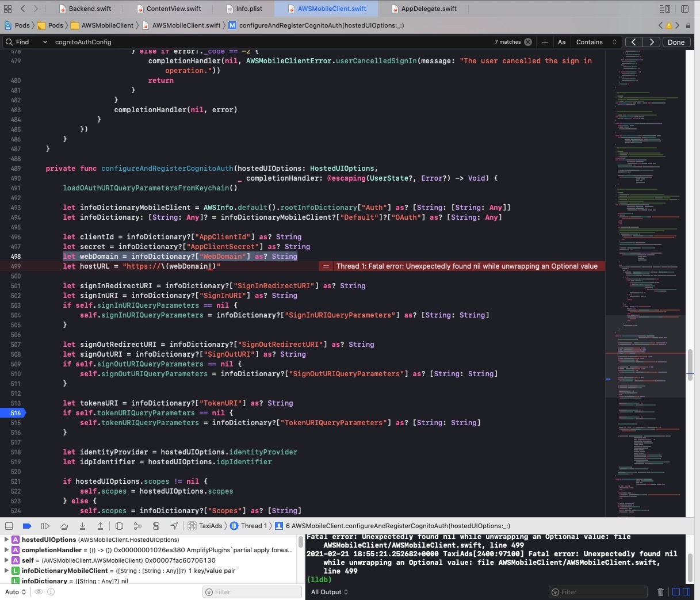
Task: Click the Done button to close find bar
Action: (676, 41)
